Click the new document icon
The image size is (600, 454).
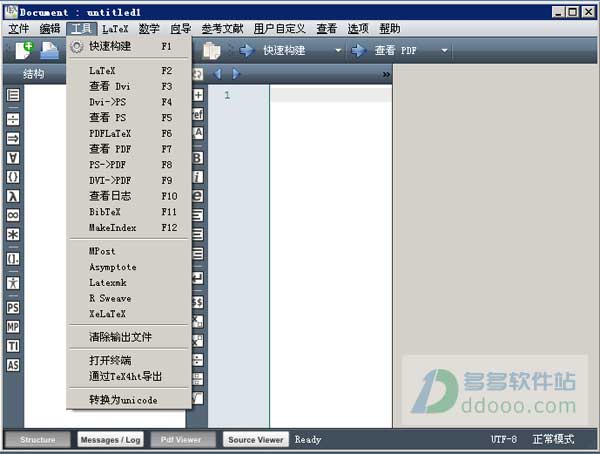(x=24, y=51)
